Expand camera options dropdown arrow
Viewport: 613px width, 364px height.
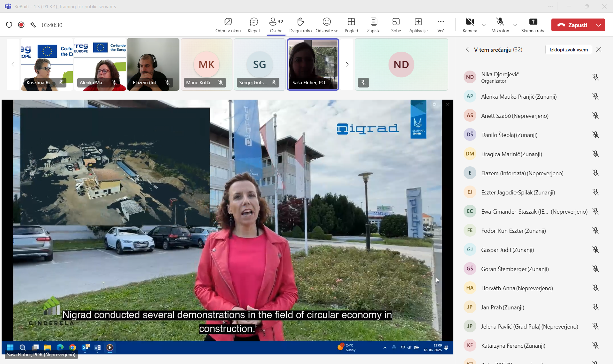484,25
